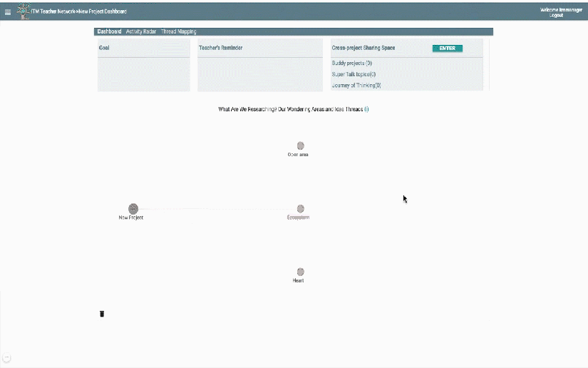Image resolution: width=588 pixels, height=368 pixels.
Task: Select the New Project node circle
Action: click(x=133, y=208)
